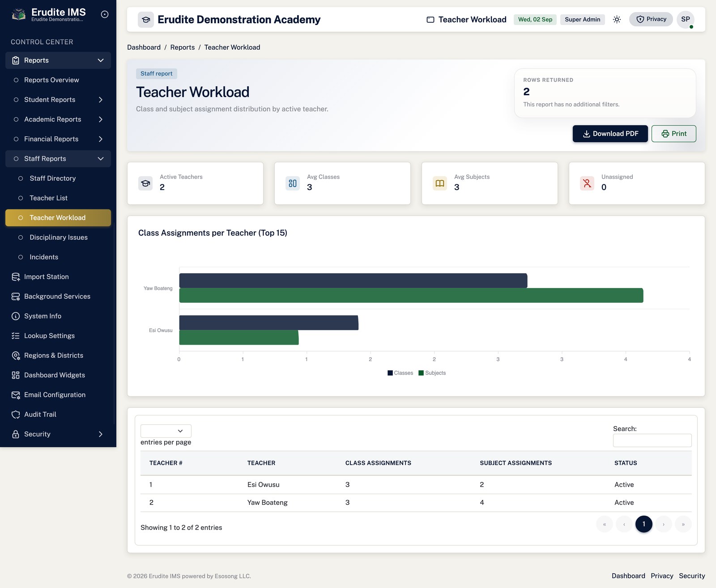The image size is (716, 588).
Task: Click Active Teachers card icon
Action: 145,183
